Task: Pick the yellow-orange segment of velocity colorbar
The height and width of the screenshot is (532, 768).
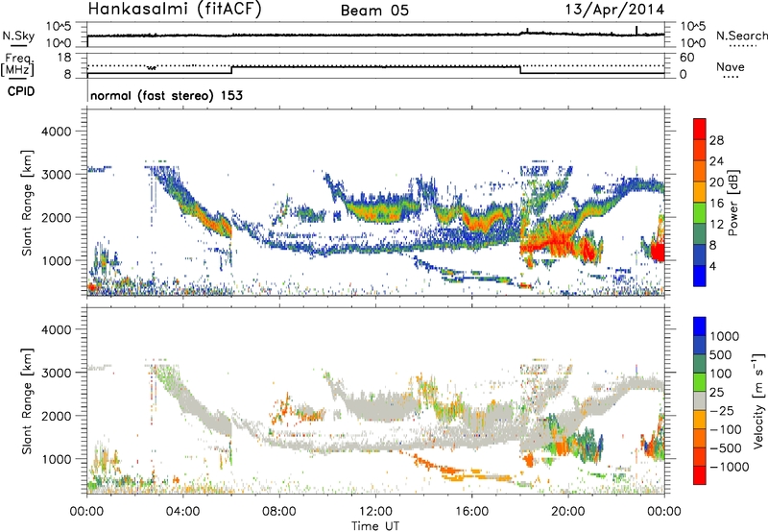Action: [700, 419]
